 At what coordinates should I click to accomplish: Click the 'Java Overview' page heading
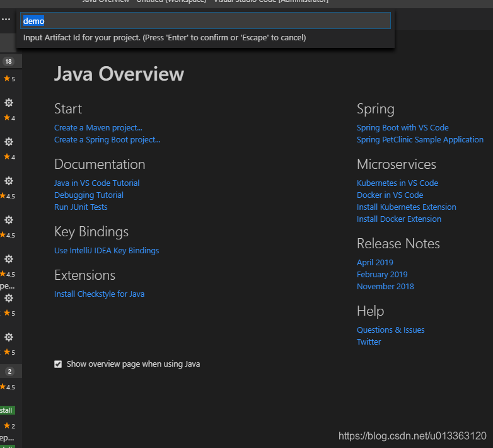119,74
